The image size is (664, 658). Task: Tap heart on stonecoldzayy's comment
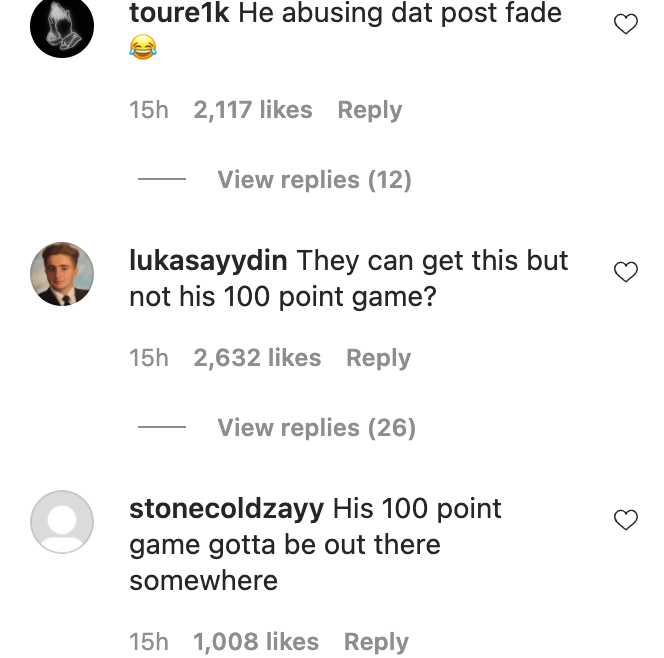pyautogui.click(x=626, y=520)
